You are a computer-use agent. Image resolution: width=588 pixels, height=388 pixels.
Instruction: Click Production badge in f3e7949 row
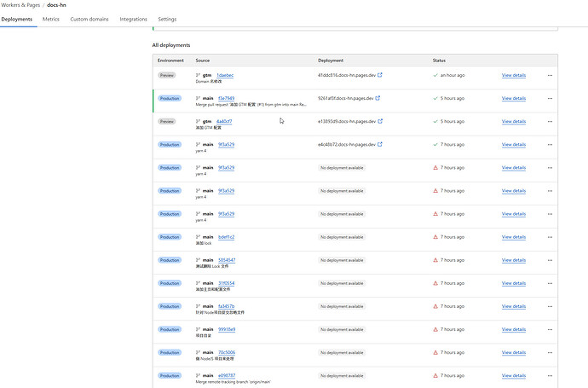point(170,98)
